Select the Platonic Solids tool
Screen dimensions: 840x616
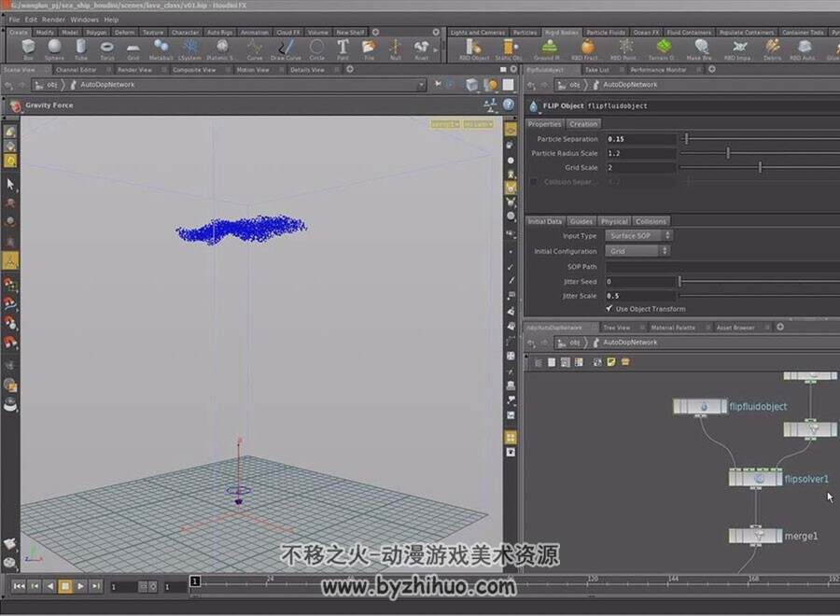220,49
